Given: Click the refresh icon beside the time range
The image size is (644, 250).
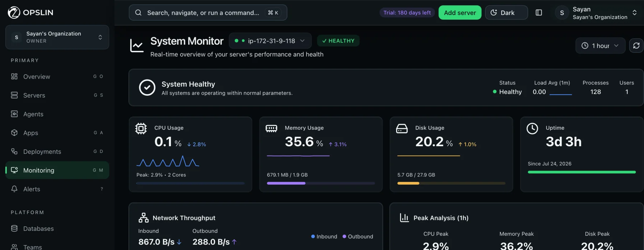Looking at the screenshot, I should coord(636,45).
